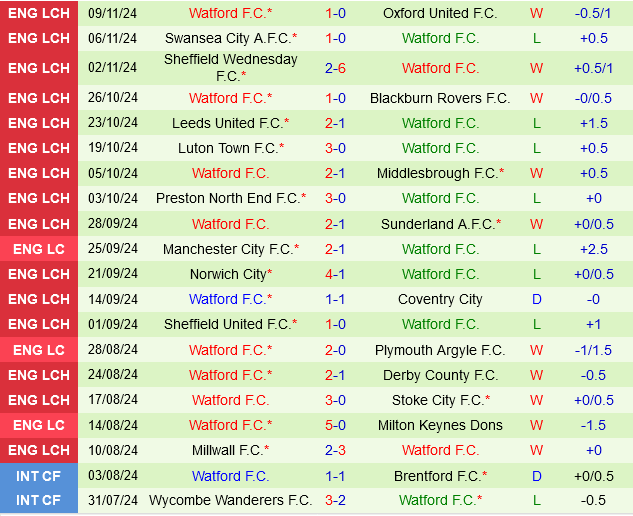Click Manchester City F.C. team link
633x516 pixels.
coord(228,249)
